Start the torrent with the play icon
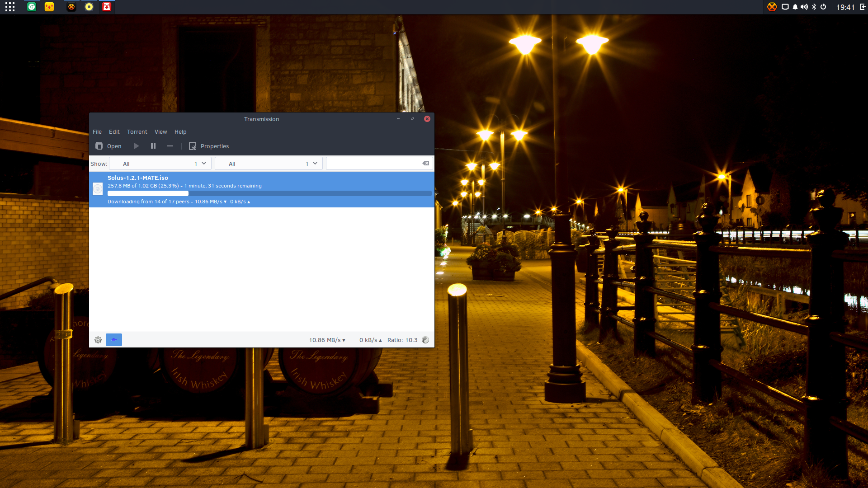Viewport: 868px width, 488px height. (x=136, y=146)
